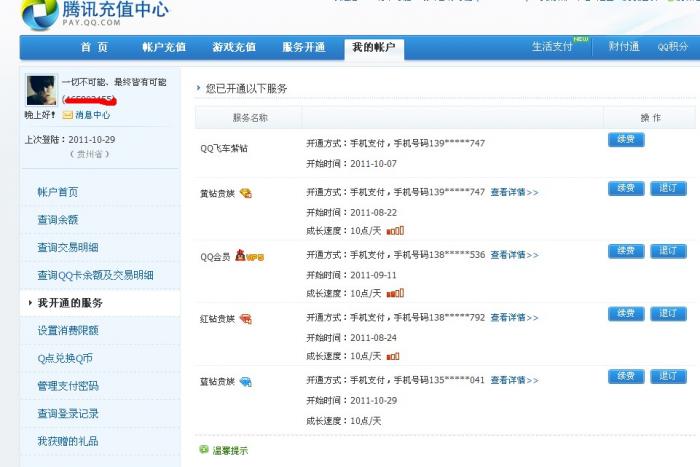Select 我开通的服务 in the sidebar
This screenshot has height=467, width=700.
coord(70,303)
